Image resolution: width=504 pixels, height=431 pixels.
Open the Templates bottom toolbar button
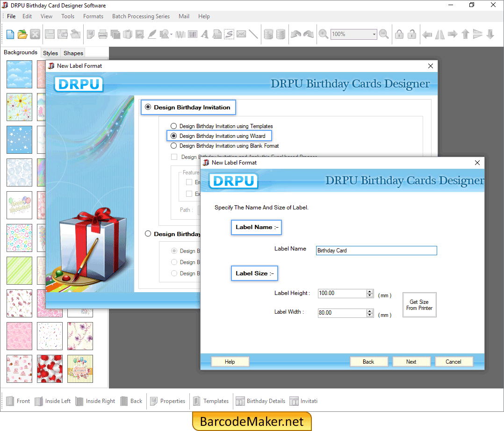211,401
